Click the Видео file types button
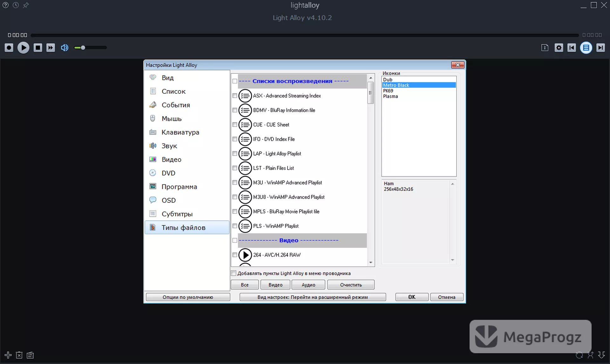This screenshot has width=610, height=364. 275,285
